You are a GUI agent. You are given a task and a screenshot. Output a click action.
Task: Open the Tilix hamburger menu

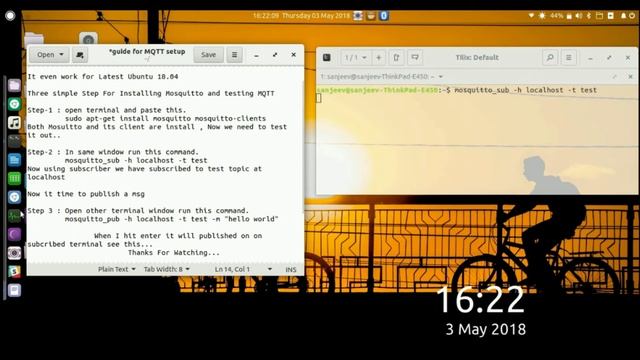(x=569, y=58)
